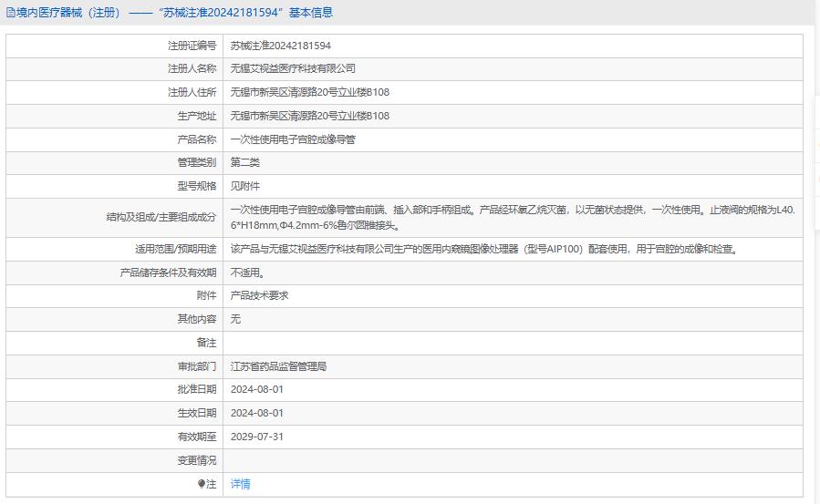Click the registrant name 无锡艾视益医疗科技有限公司
This screenshot has height=504, width=820.
point(292,68)
